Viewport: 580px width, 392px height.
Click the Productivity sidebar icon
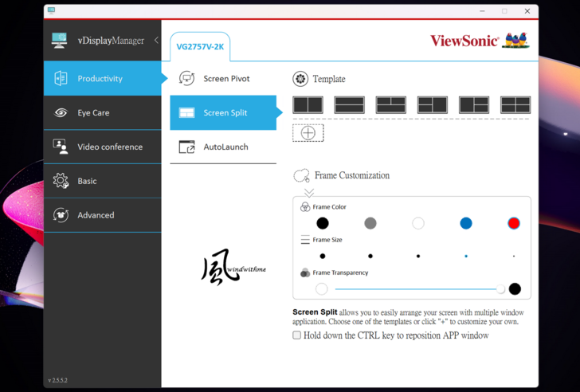pyautogui.click(x=61, y=78)
